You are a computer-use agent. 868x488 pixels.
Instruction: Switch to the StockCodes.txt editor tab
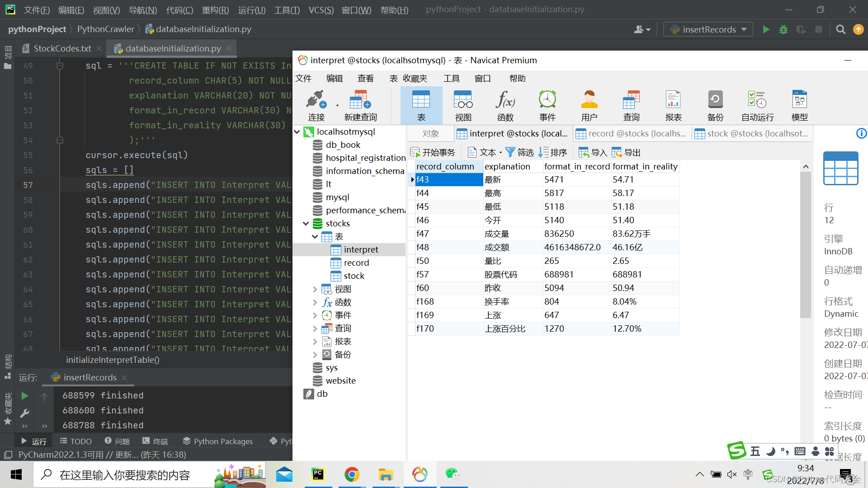tap(62, 48)
